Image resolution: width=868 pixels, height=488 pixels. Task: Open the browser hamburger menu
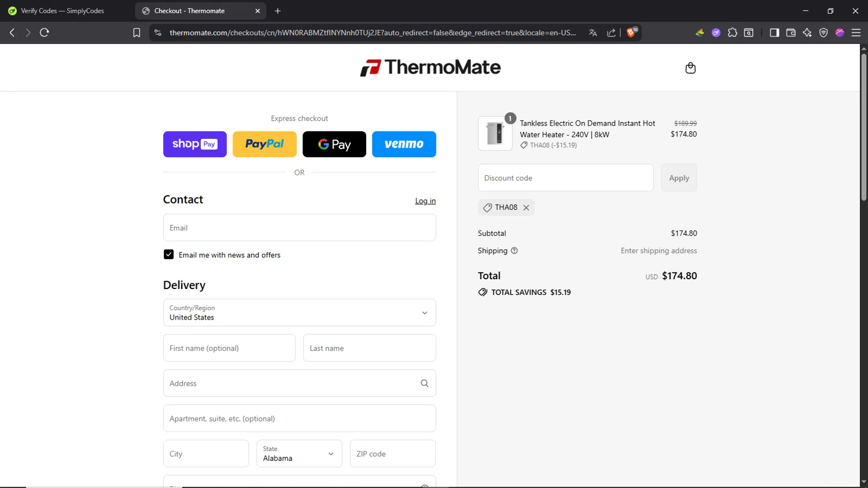(856, 33)
